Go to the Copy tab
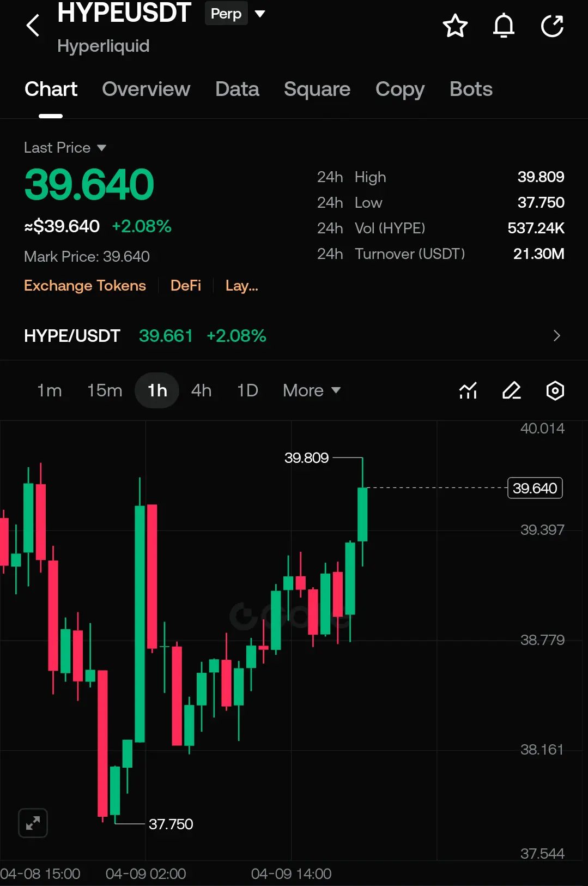 pyautogui.click(x=400, y=89)
